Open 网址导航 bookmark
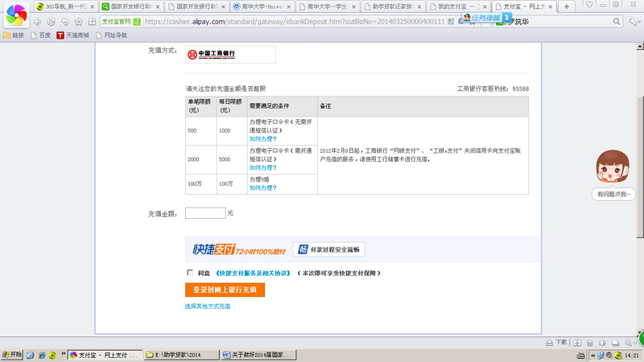644x362 pixels. click(111, 35)
